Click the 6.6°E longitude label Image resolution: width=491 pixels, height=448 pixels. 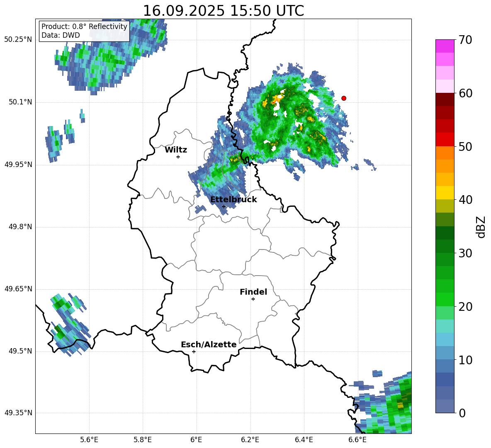coord(357,440)
